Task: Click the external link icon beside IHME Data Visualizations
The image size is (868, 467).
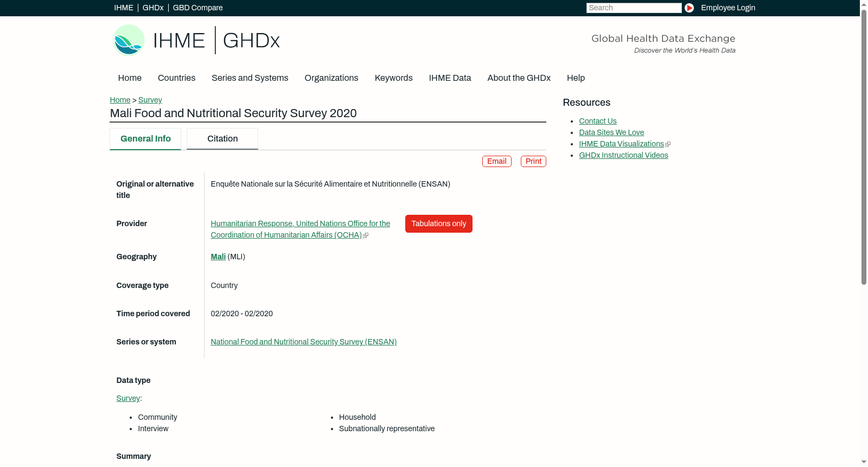Action: point(668,144)
